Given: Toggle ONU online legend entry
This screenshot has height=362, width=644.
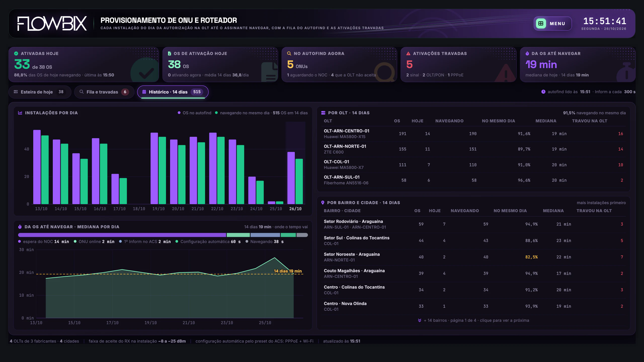Looking at the screenshot, I should pos(94,242).
